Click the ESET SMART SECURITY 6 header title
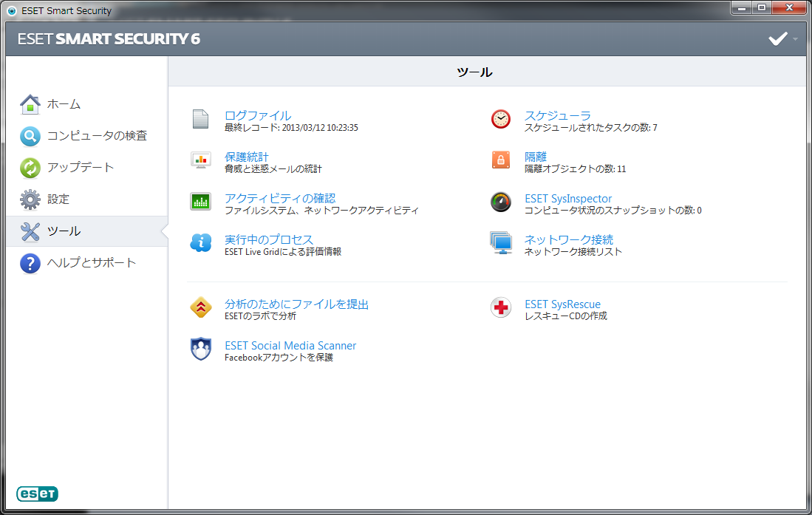Screen dimensions: 812x515 point(109,39)
